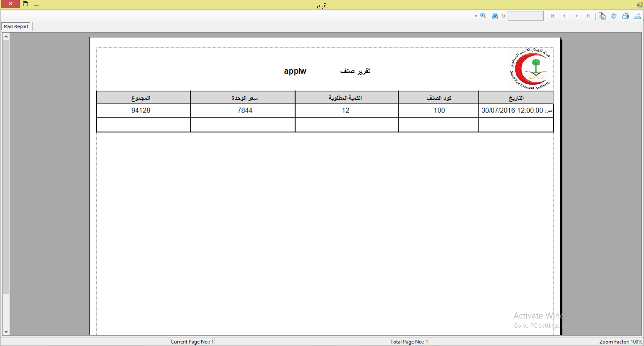Select the Main Report tab
This screenshot has width=644, height=346.
tap(16, 26)
